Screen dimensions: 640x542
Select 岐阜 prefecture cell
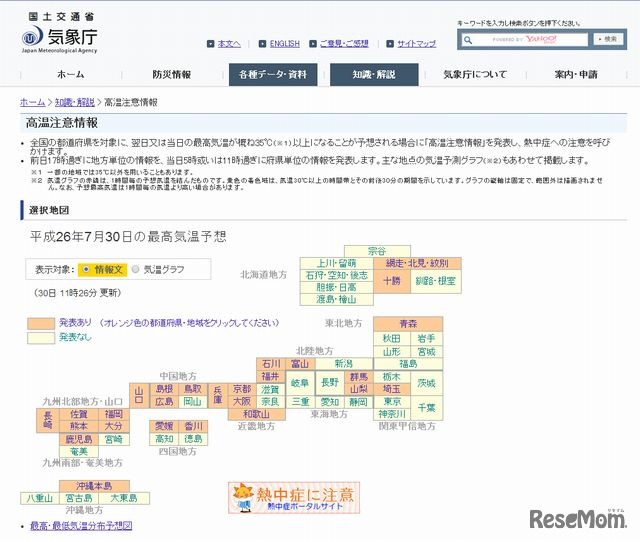300,383
